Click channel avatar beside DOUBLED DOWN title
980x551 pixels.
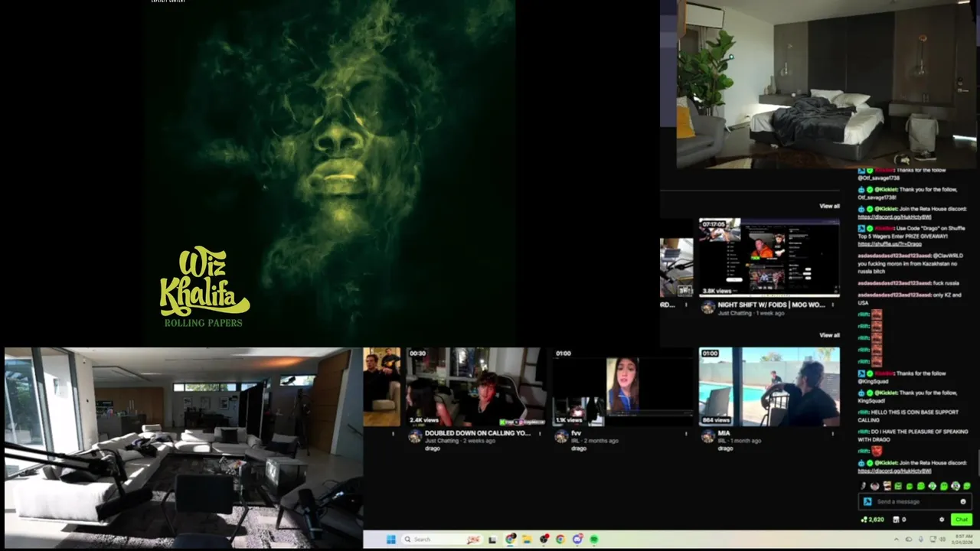(415, 436)
